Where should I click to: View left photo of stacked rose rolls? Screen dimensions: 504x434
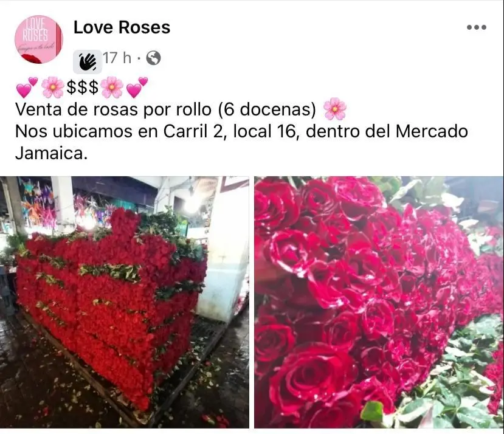(x=125, y=302)
